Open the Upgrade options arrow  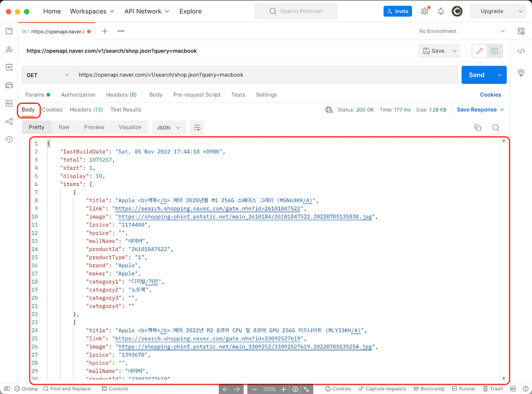[520, 11]
